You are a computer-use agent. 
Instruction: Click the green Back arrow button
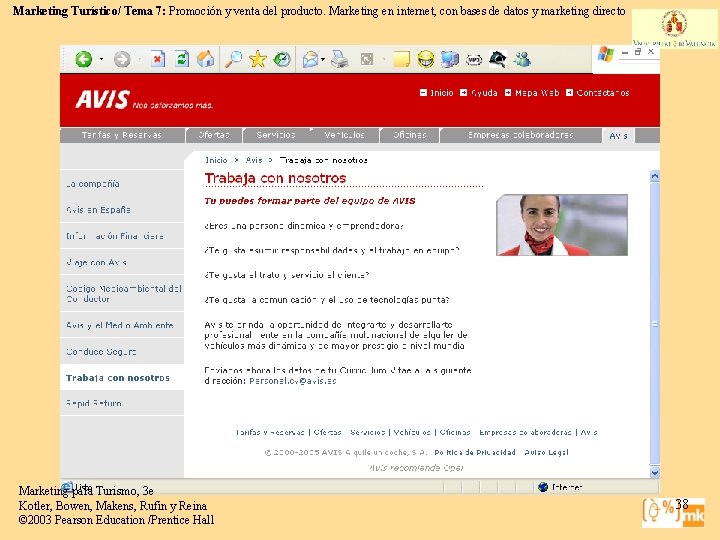pyautogui.click(x=84, y=59)
